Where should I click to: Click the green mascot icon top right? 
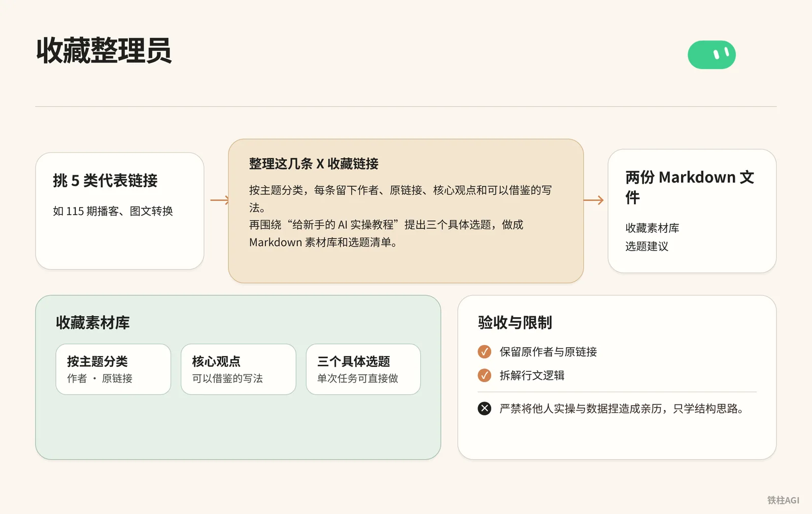(x=712, y=55)
